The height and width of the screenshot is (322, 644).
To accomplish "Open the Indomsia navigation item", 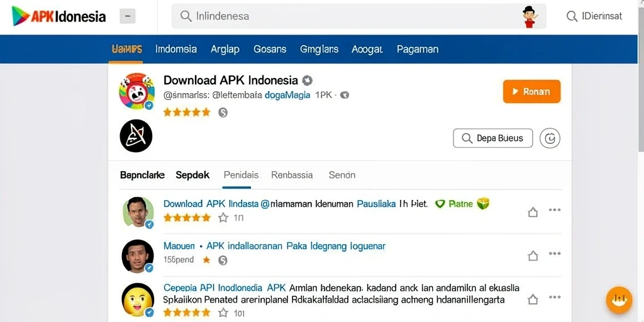I will 176,49.
